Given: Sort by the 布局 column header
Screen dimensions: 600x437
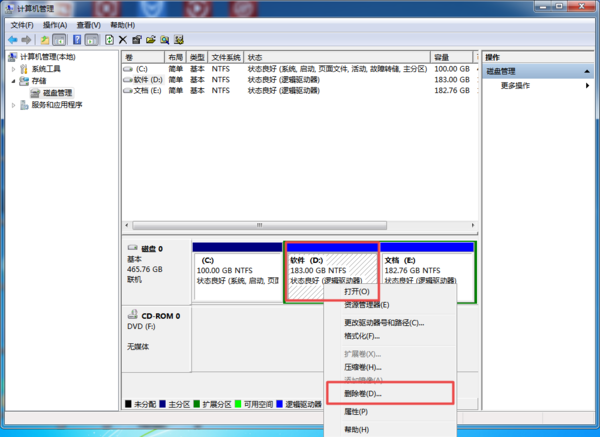Looking at the screenshot, I should (176, 57).
